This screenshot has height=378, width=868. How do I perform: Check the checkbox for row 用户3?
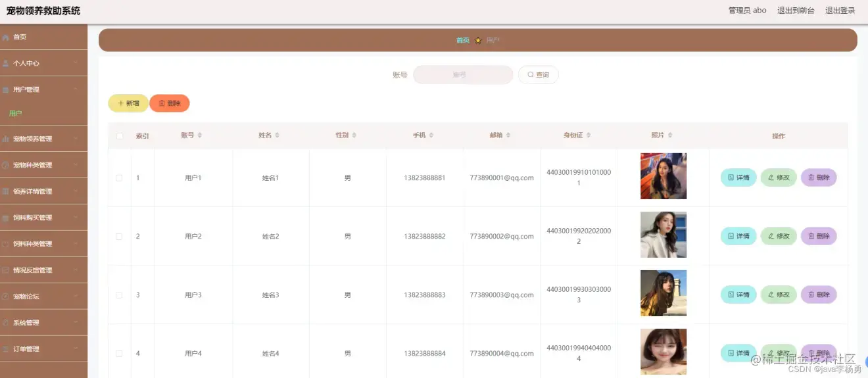coord(119,295)
